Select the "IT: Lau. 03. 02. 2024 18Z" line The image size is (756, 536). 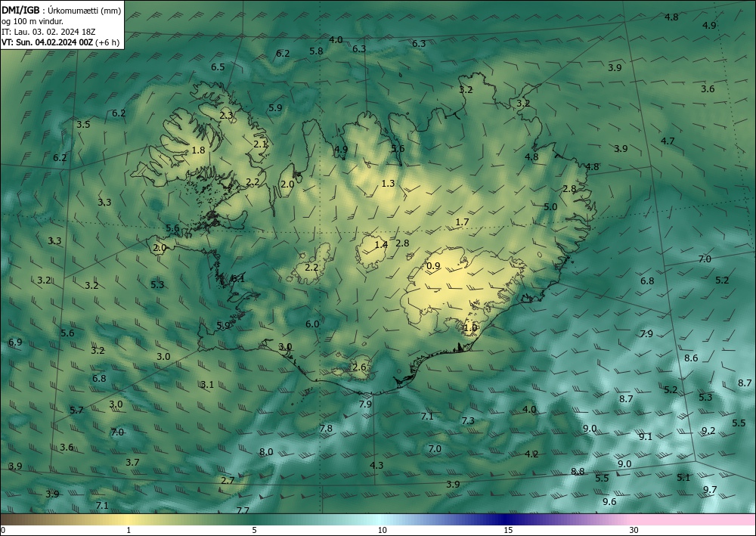click(48, 32)
